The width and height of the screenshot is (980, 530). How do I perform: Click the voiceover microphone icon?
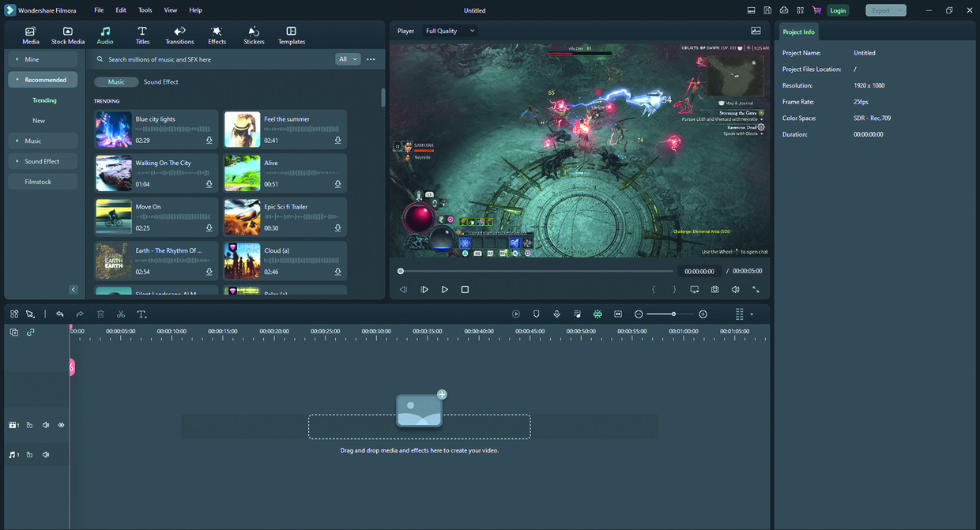point(557,314)
